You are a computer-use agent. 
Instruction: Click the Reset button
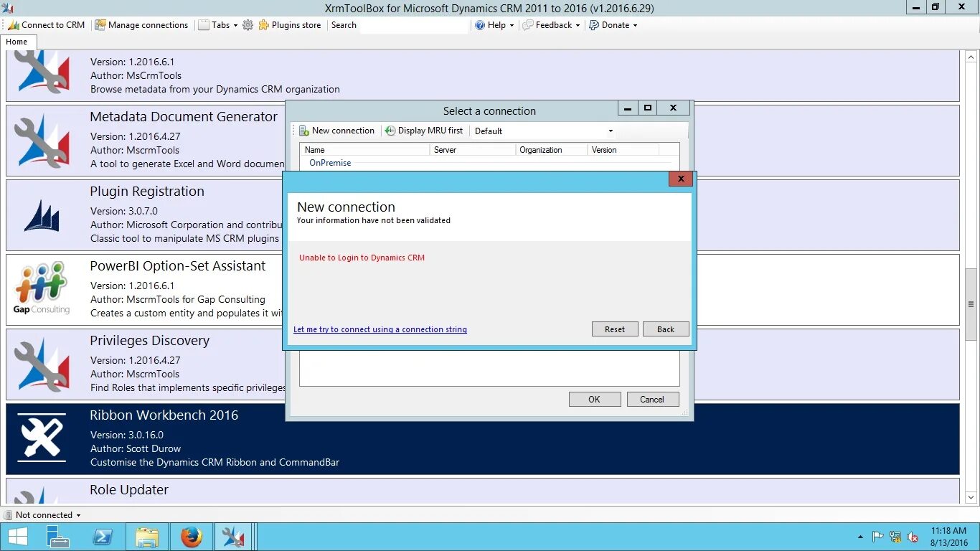coord(614,329)
